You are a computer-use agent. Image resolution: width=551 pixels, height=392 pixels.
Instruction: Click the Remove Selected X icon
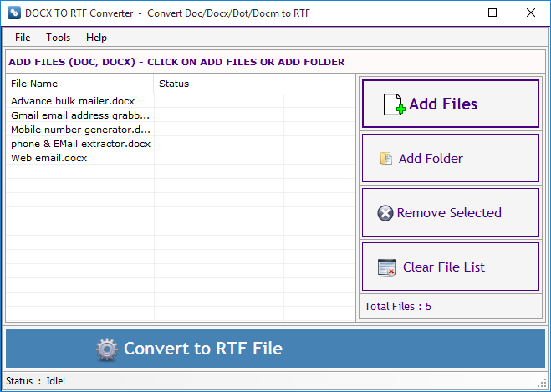click(x=385, y=213)
